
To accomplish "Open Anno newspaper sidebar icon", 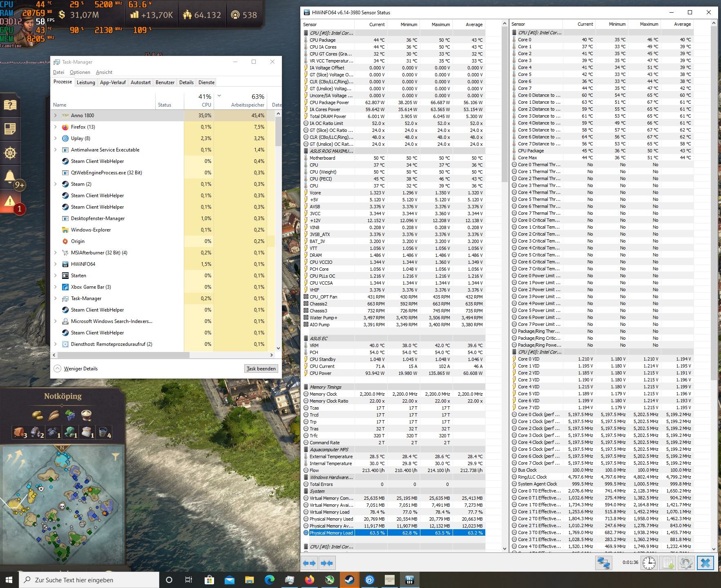I will [10, 129].
